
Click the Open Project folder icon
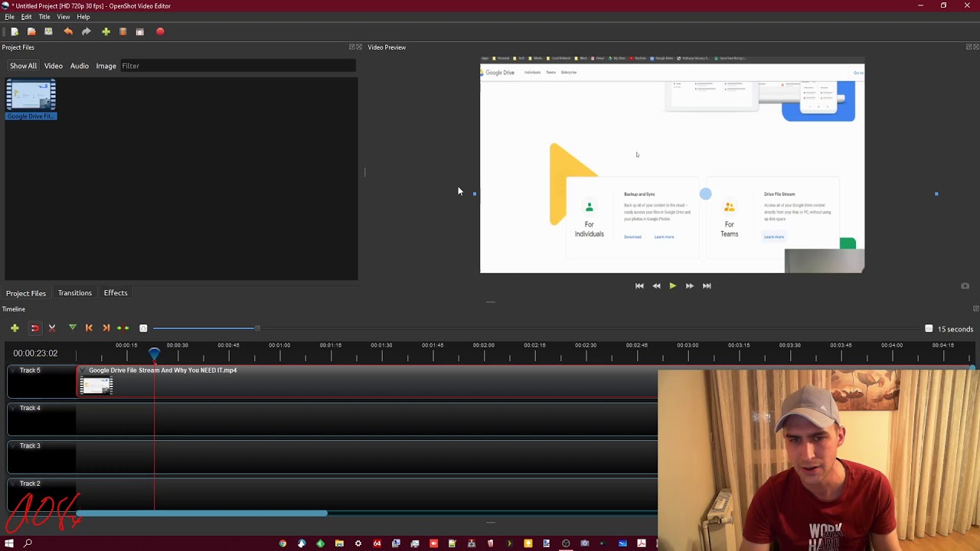[31, 31]
